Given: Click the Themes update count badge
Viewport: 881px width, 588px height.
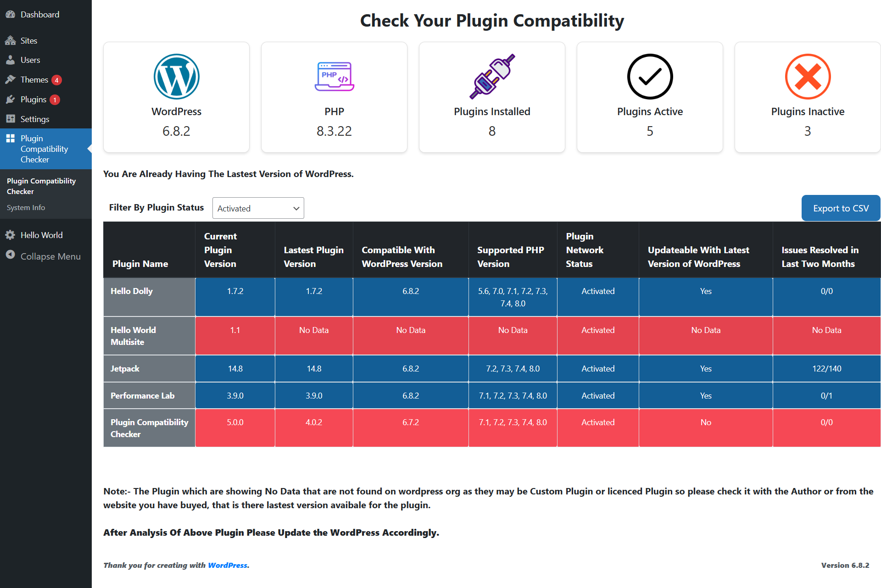Looking at the screenshot, I should click(56, 80).
